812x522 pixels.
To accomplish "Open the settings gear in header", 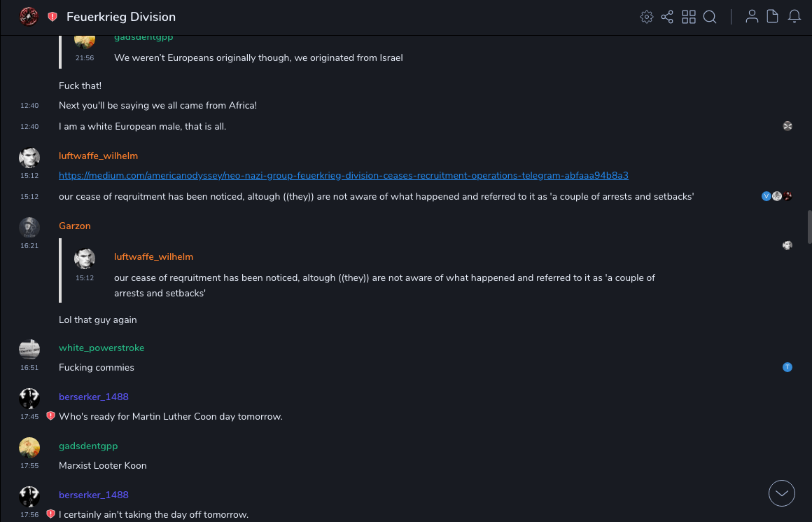I will [x=647, y=17].
